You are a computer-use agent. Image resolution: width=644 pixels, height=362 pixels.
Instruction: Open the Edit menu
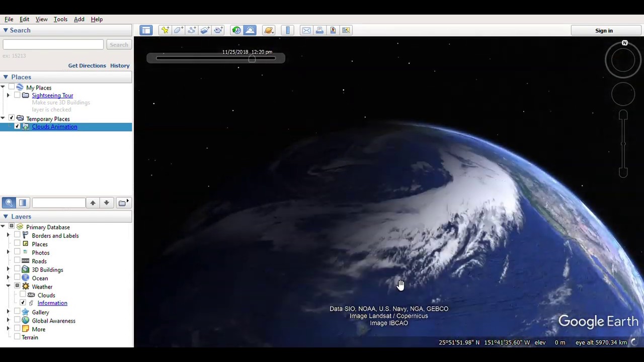pos(24,19)
